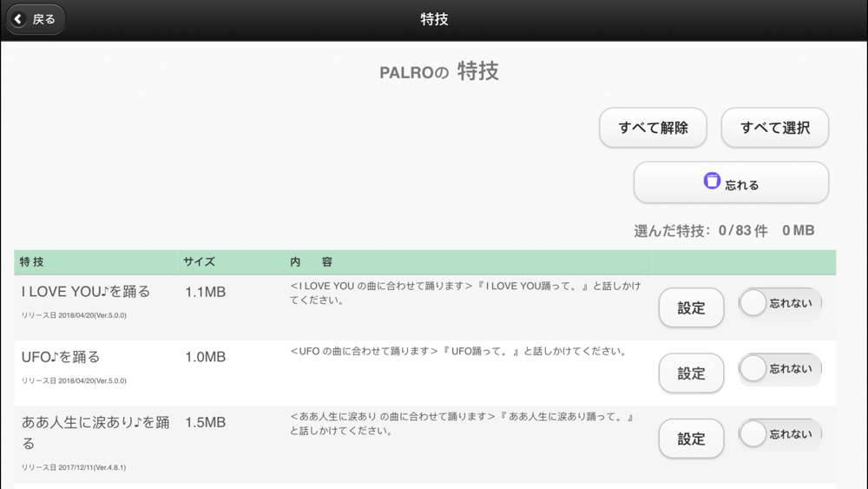Open 設定 for ああ人生に涙あり♪を踊る
The width and height of the screenshot is (868, 489).
pyautogui.click(x=692, y=439)
